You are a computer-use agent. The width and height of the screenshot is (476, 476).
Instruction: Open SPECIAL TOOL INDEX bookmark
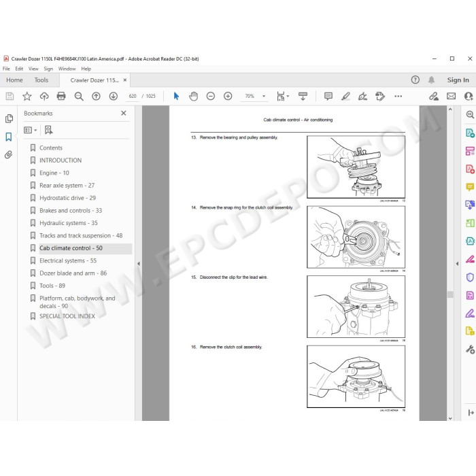(67, 316)
